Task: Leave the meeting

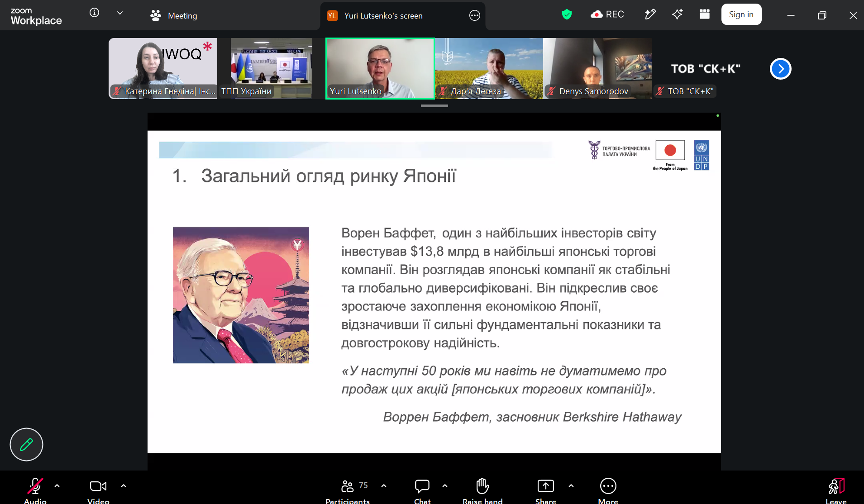Action: click(x=836, y=490)
